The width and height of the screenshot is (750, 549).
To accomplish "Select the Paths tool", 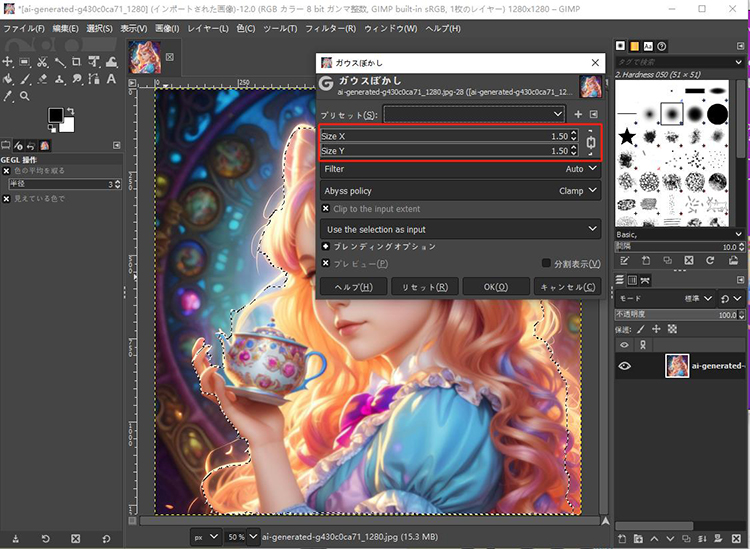I will [x=94, y=79].
